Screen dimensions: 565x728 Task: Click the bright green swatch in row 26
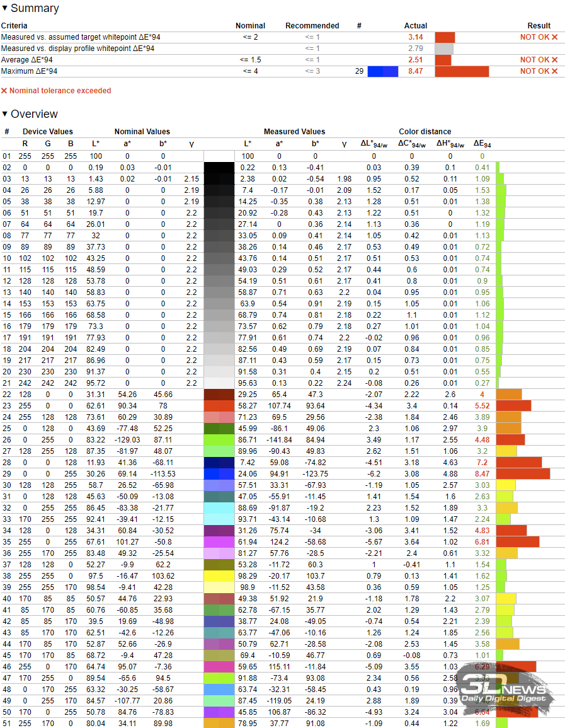(219, 440)
